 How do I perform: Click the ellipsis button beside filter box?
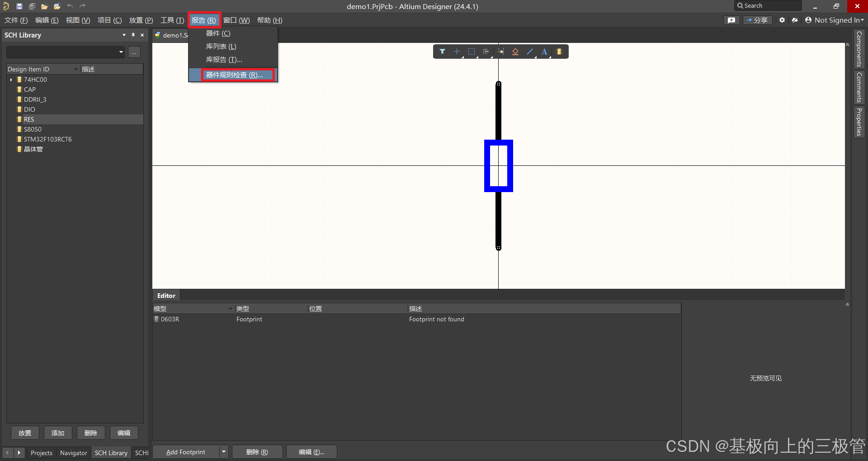(134, 52)
